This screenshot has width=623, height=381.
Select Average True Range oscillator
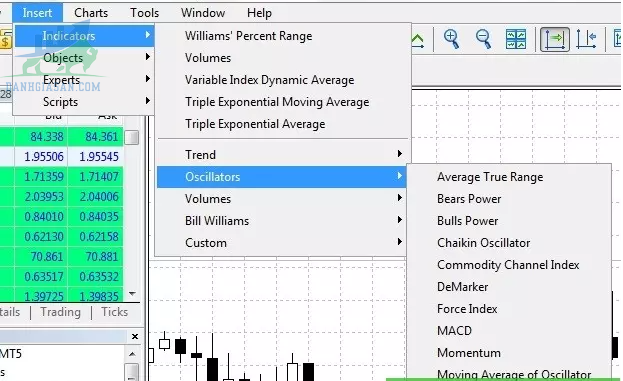click(x=509, y=177)
